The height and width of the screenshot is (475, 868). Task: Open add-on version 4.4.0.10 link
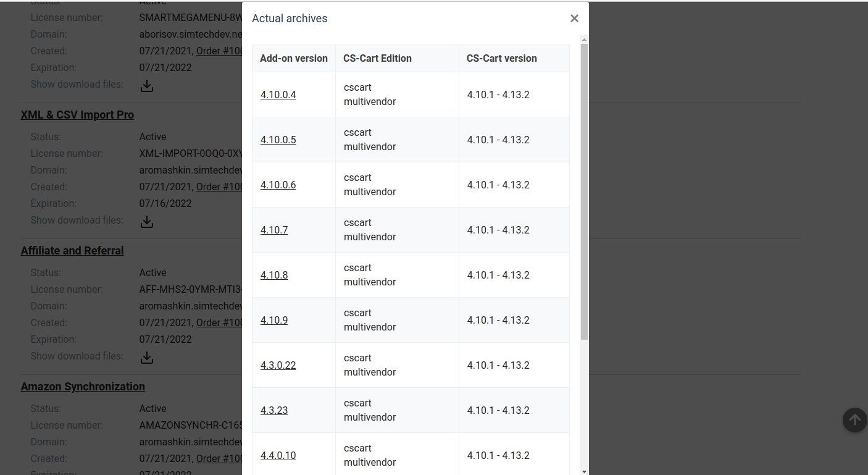278,455
